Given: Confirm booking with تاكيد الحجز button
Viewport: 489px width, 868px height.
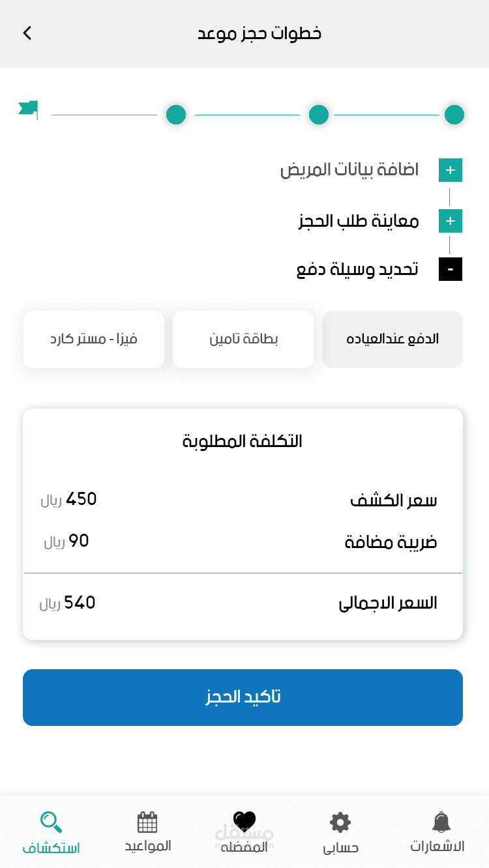Looking at the screenshot, I should tap(243, 697).
